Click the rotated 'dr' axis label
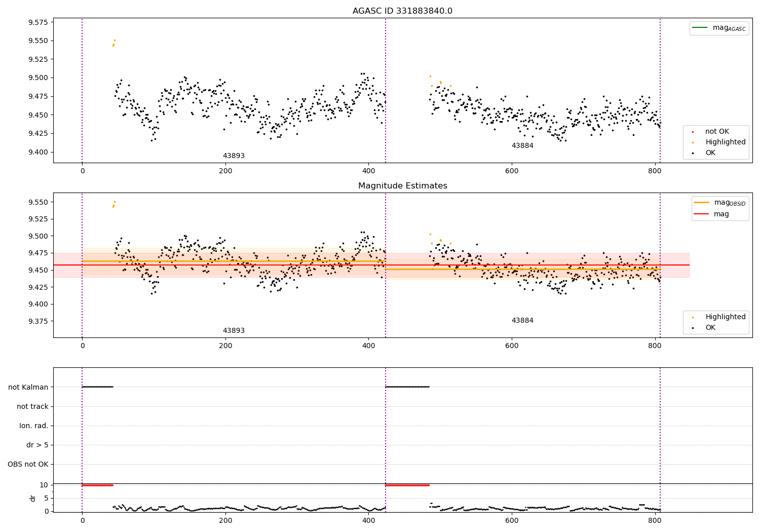Image resolution: width=760 pixels, height=532 pixels. coord(33,498)
